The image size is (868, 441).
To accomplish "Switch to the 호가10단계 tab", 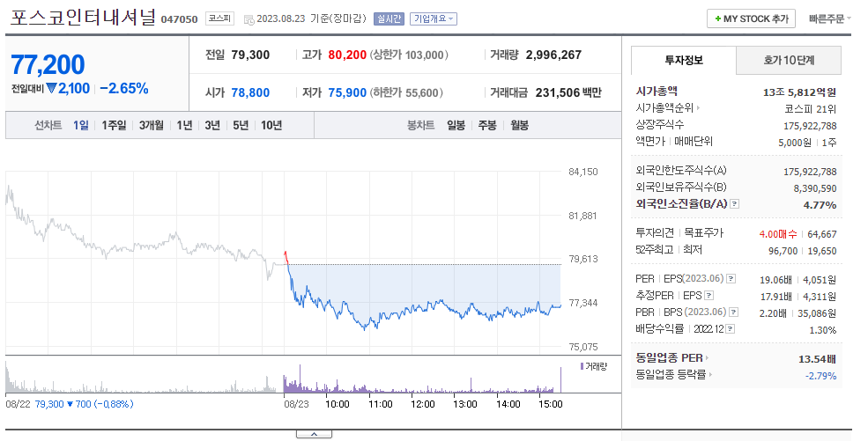I will (789, 60).
